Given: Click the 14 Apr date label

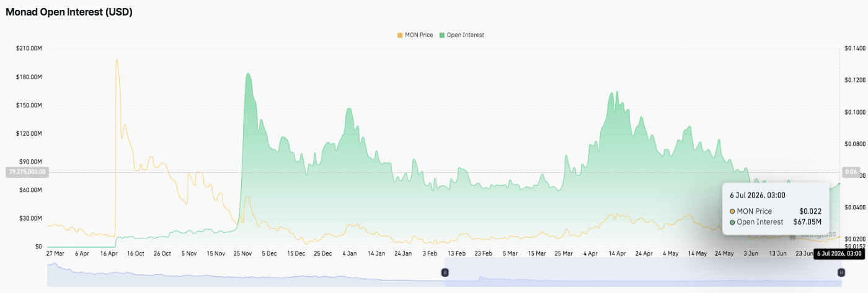Looking at the screenshot, I should 617,253.
